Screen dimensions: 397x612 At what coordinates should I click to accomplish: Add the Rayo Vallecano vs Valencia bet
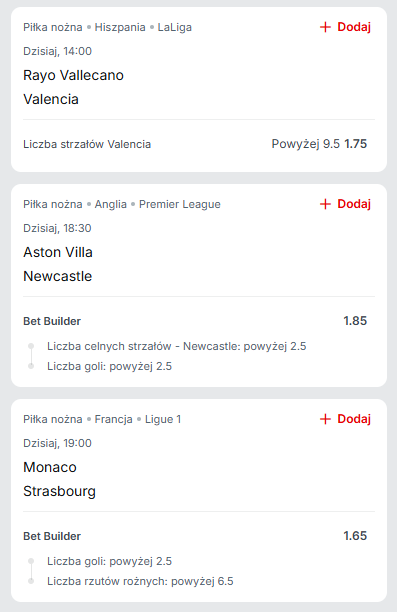coord(345,27)
